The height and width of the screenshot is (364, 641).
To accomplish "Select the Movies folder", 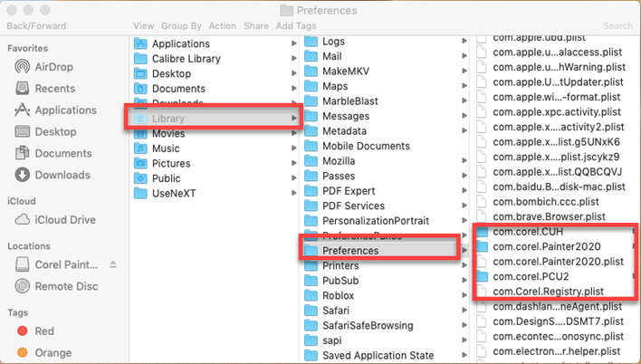I will pyautogui.click(x=159, y=133).
